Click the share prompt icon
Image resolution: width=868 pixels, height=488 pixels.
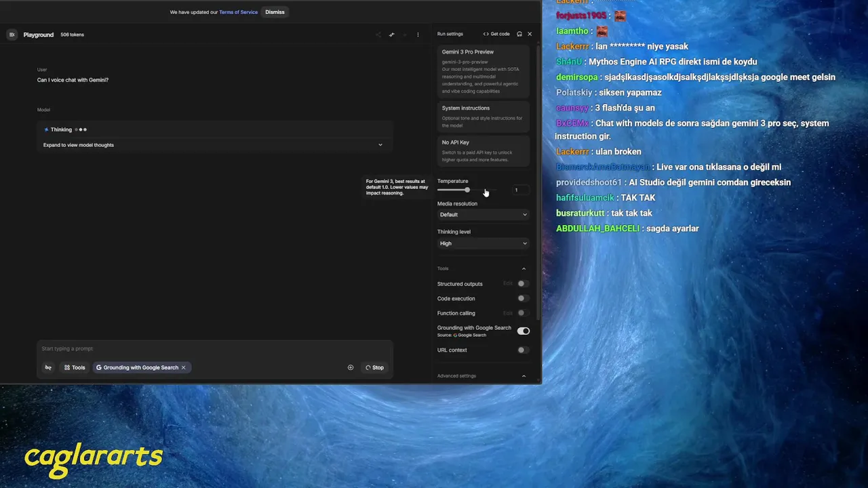click(x=378, y=35)
